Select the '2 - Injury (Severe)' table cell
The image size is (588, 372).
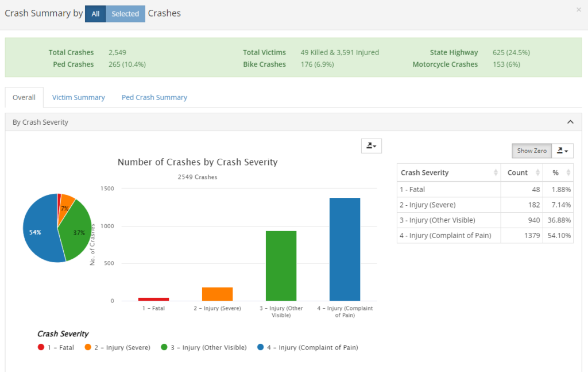448,205
